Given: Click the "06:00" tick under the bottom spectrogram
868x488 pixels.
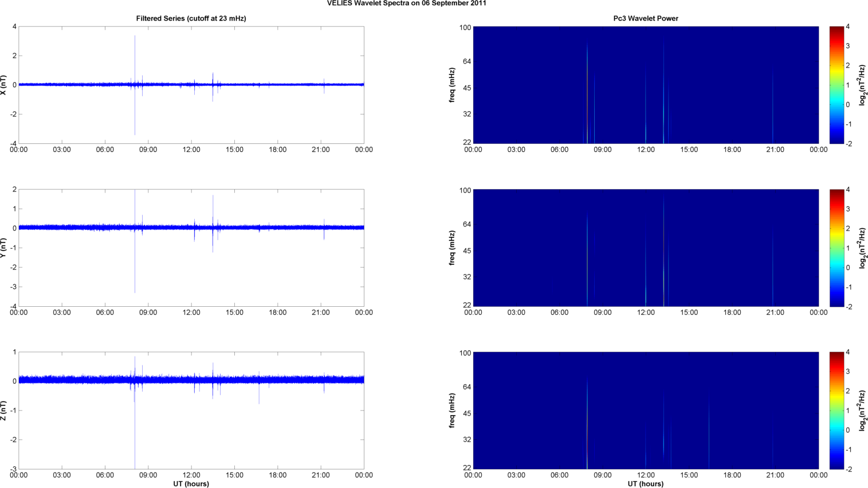Looking at the screenshot, I should point(560,475).
